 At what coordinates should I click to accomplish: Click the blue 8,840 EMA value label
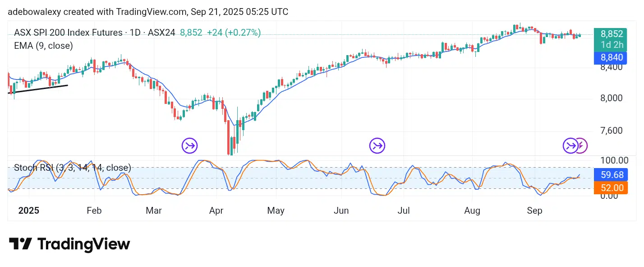coord(610,57)
